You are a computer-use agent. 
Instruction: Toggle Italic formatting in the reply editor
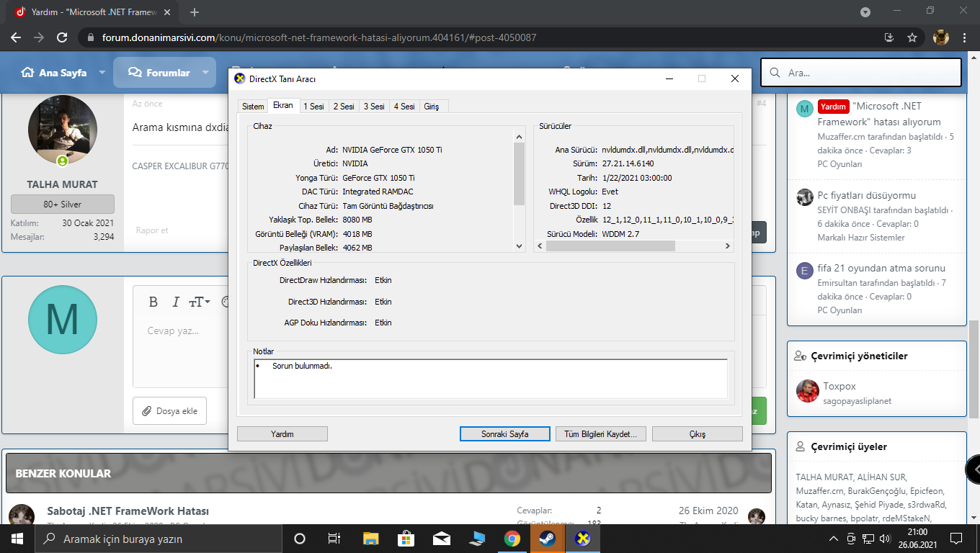175,302
